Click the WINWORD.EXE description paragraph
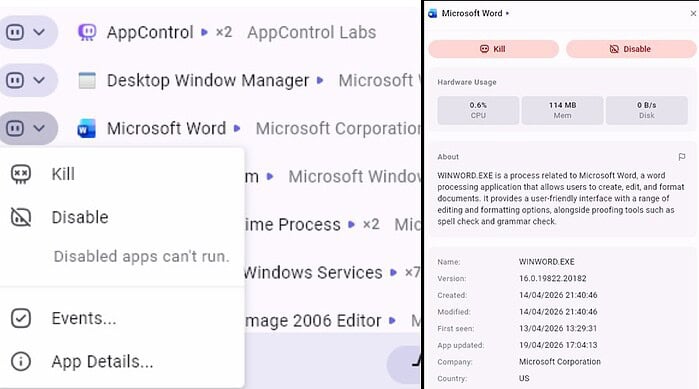The height and width of the screenshot is (389, 699). point(561,198)
